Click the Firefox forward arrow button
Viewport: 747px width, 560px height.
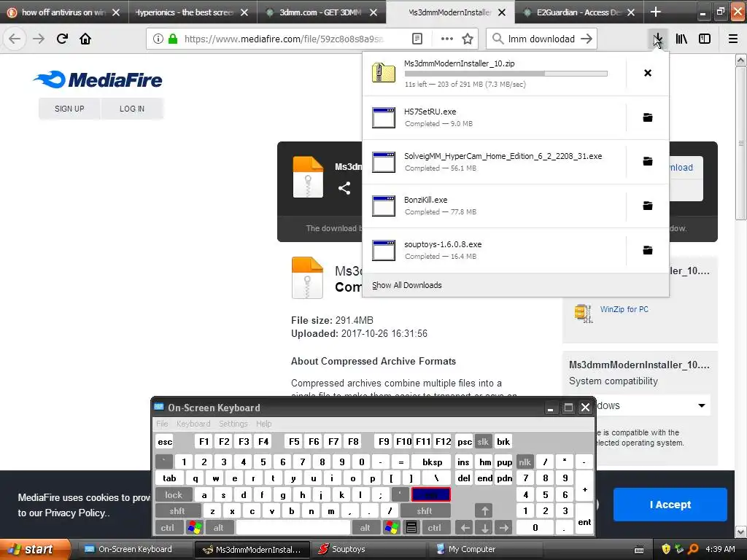point(39,39)
